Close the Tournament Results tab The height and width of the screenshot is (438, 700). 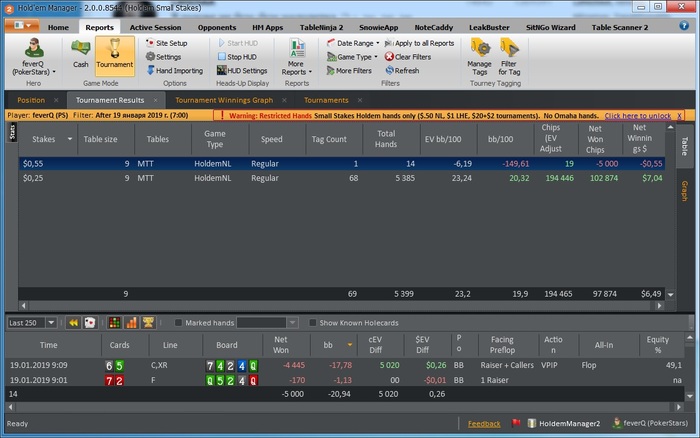[x=155, y=100]
